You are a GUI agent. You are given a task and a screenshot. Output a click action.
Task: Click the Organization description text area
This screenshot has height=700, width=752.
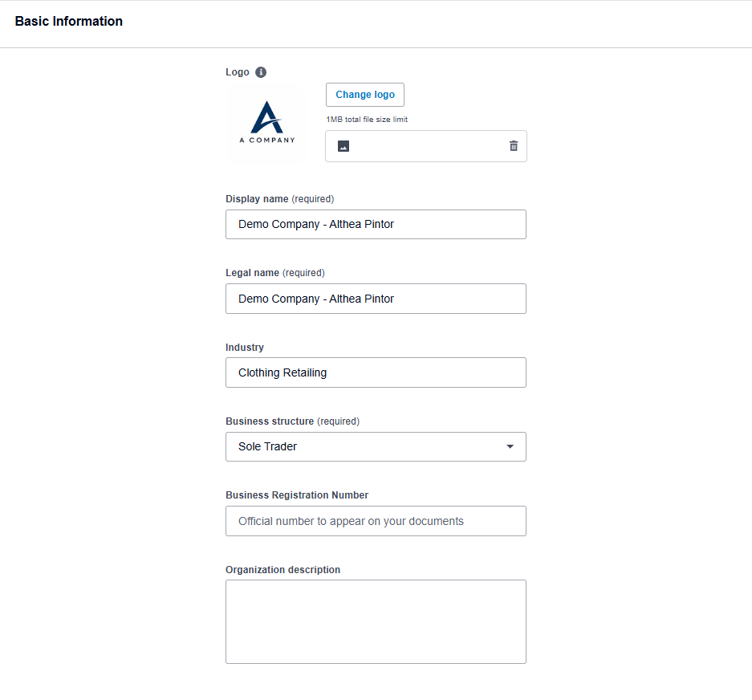pos(376,622)
